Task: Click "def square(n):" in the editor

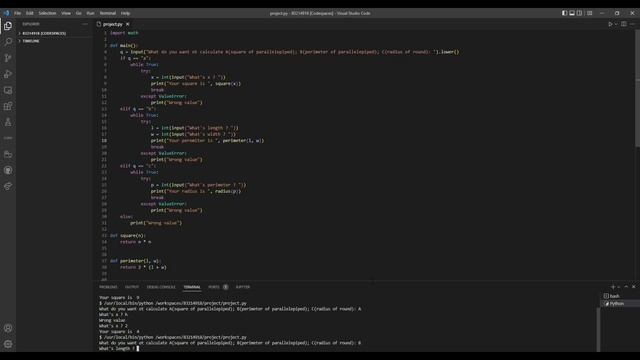Action: click(127, 236)
